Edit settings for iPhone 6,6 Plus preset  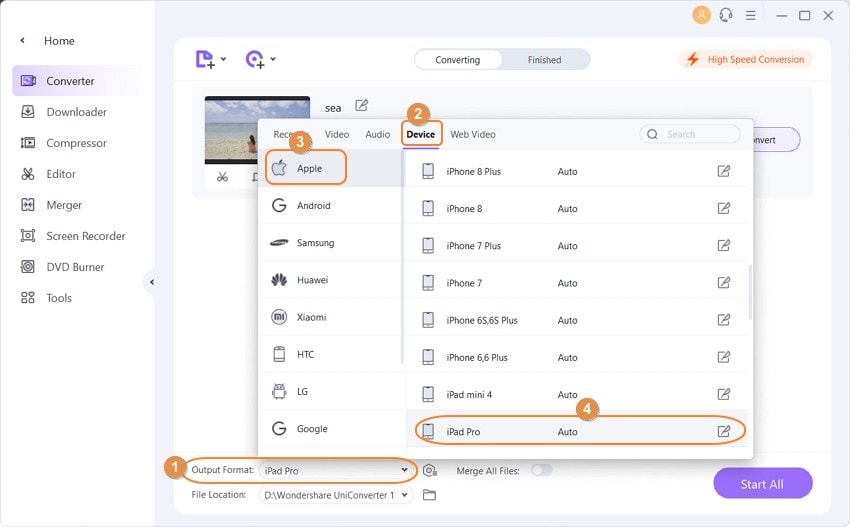724,357
